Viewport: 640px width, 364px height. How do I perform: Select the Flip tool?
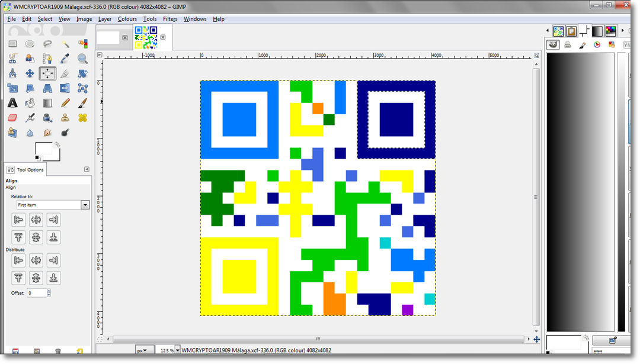coord(65,88)
